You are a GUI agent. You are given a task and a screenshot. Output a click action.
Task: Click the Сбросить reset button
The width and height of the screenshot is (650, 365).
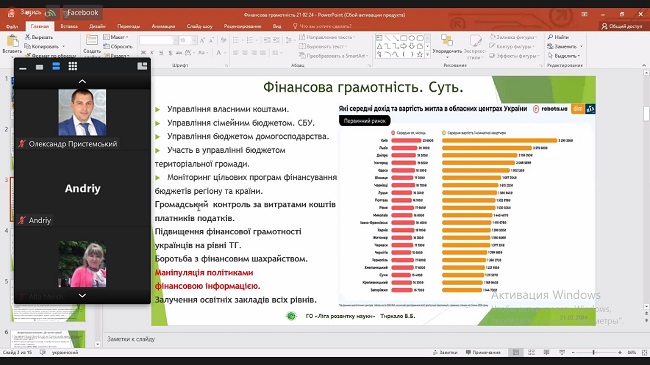point(118,46)
